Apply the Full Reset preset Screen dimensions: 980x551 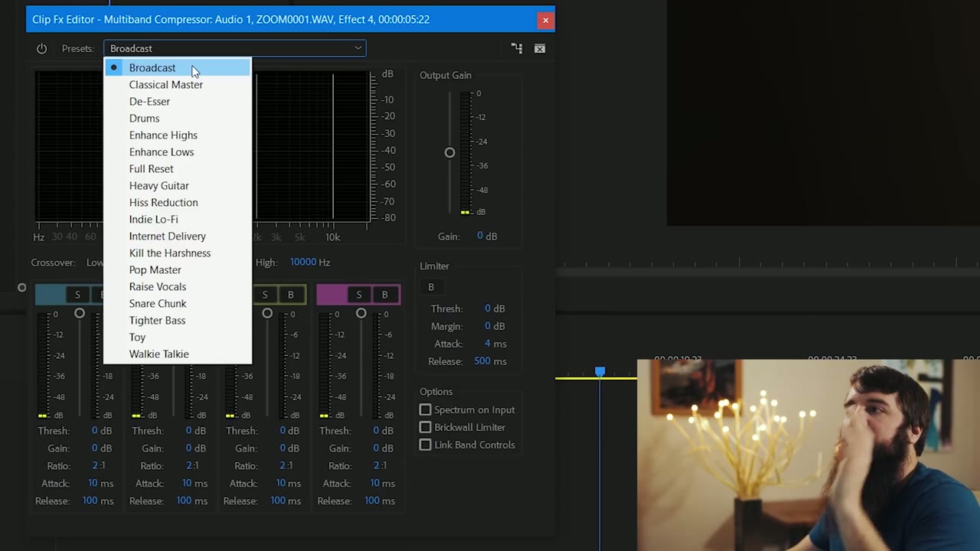[178, 169]
